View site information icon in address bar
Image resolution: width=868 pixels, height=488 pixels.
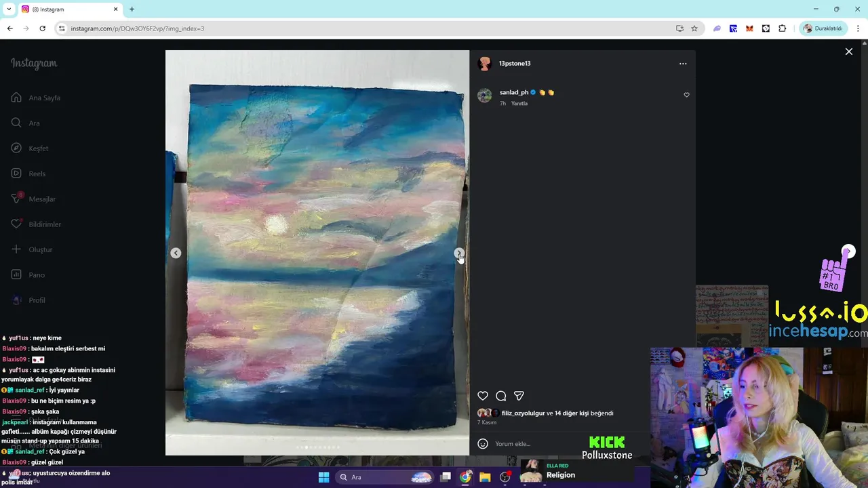(x=61, y=28)
